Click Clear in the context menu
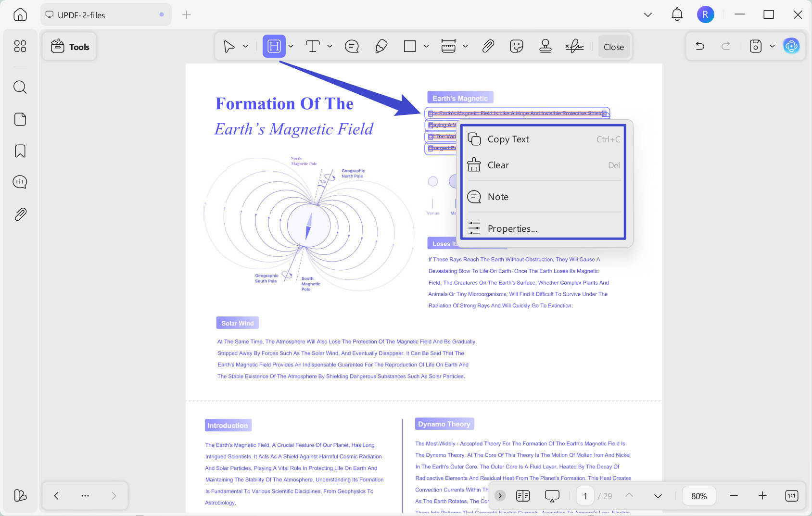The image size is (812, 516). click(544, 165)
